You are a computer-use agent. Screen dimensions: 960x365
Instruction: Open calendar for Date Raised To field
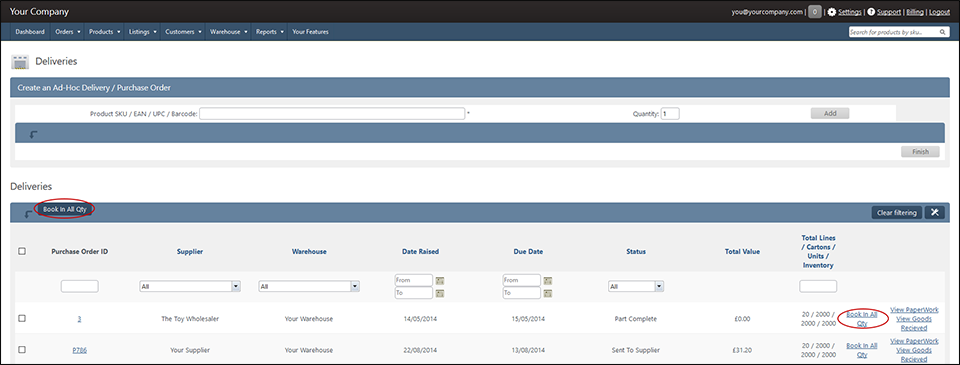coord(440,293)
